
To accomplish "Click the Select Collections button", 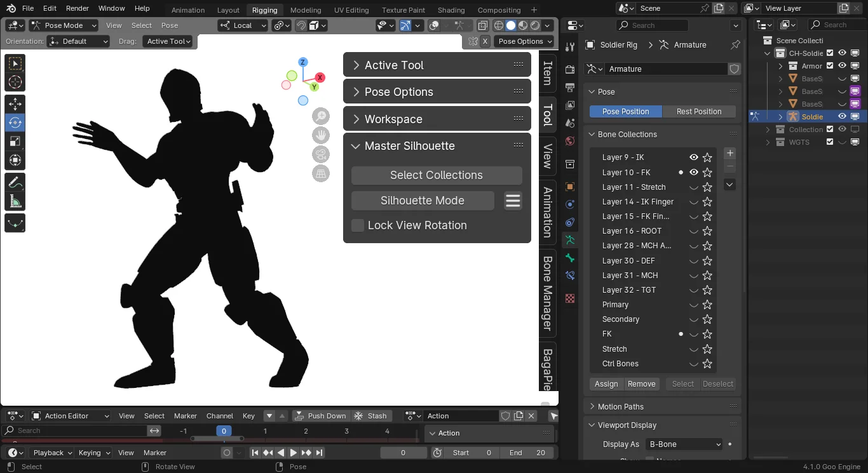I will [x=437, y=175].
